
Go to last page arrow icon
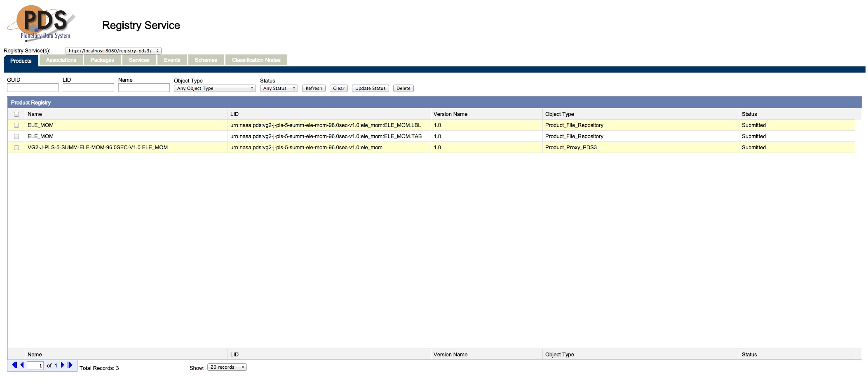click(70, 365)
